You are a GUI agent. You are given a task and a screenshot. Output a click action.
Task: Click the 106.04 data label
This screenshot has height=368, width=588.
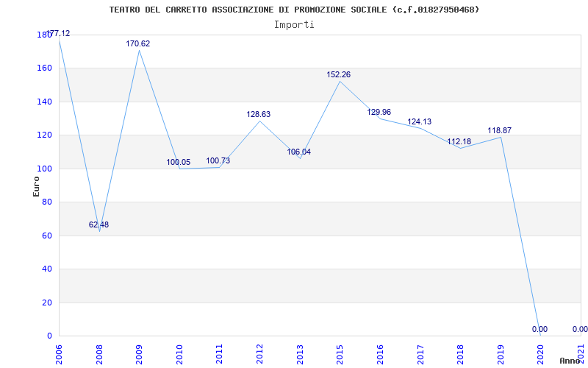click(x=299, y=152)
